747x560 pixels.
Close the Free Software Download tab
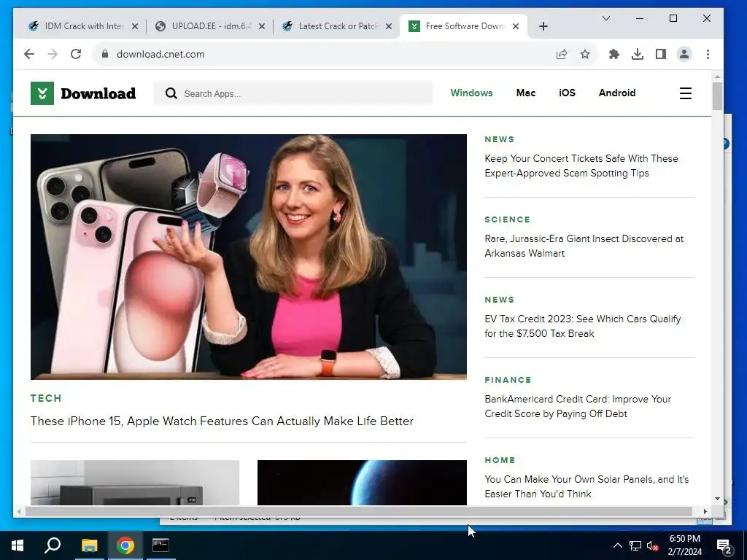pos(516,26)
